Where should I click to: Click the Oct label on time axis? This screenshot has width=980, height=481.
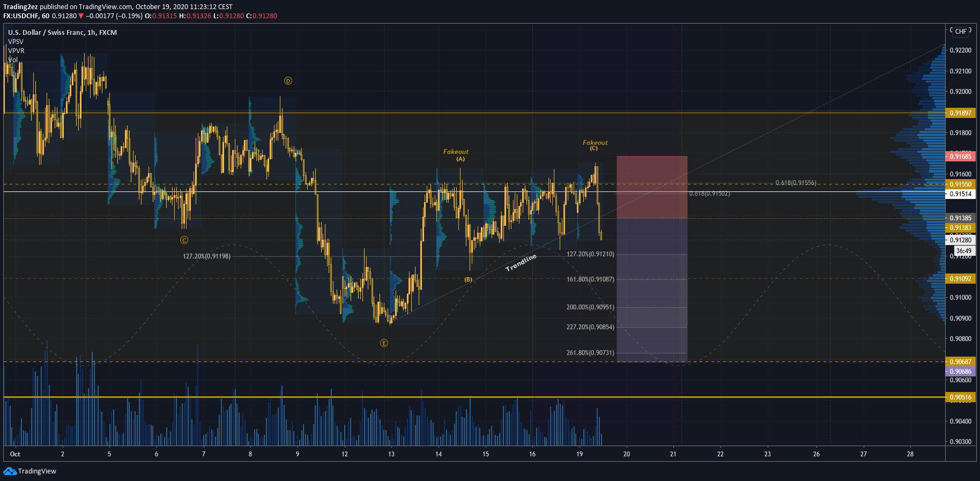[15, 454]
